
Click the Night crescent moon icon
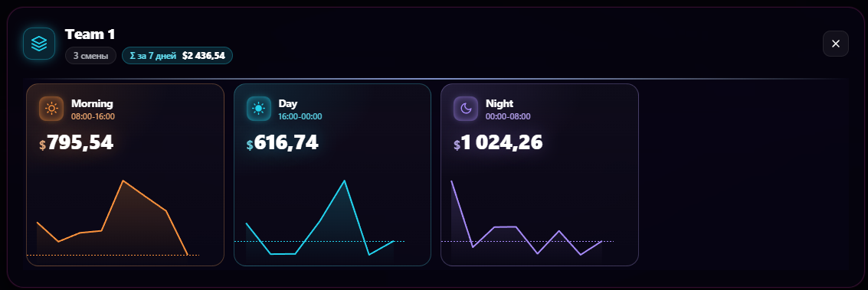click(466, 108)
